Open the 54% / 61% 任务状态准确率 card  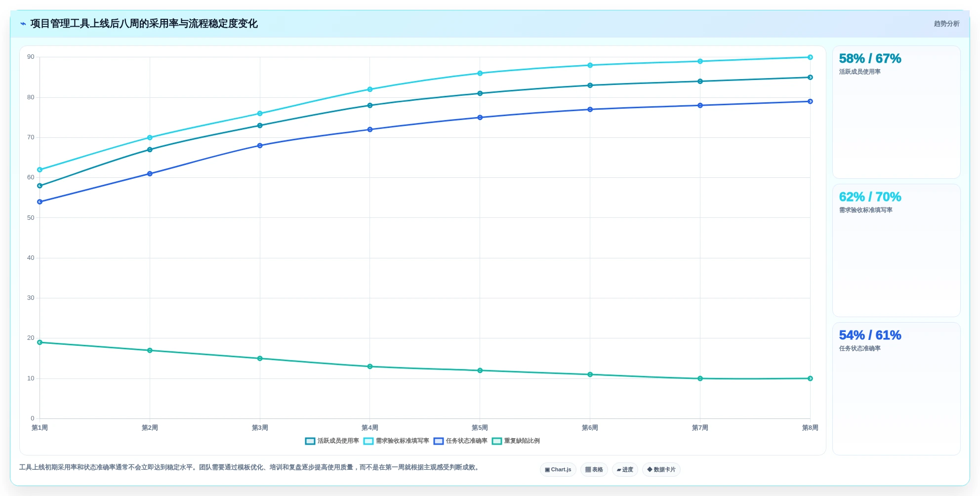coord(896,389)
